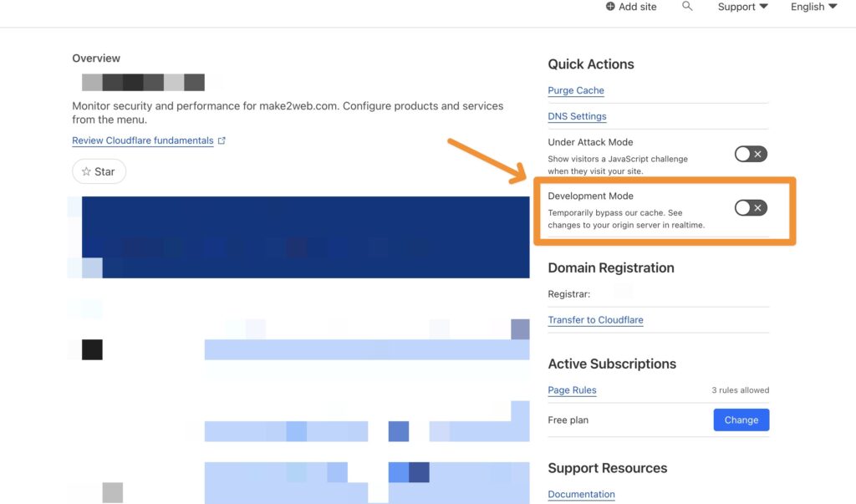Click the dark blue blurred banner

coord(306,237)
